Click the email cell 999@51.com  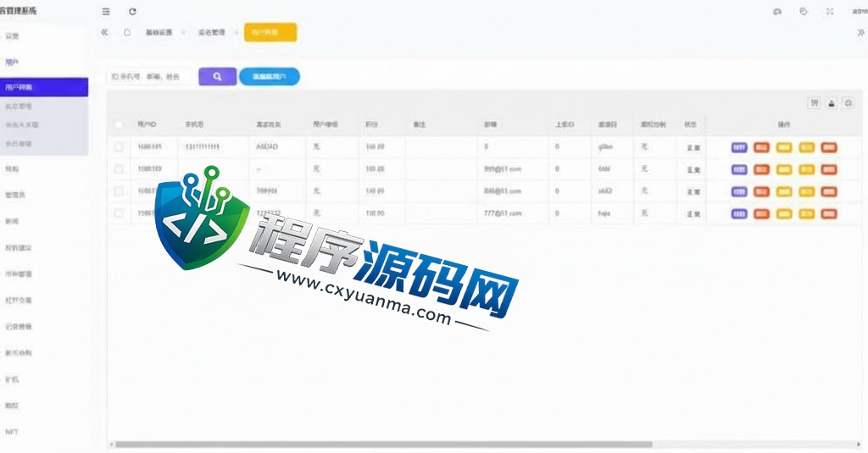tap(503, 169)
